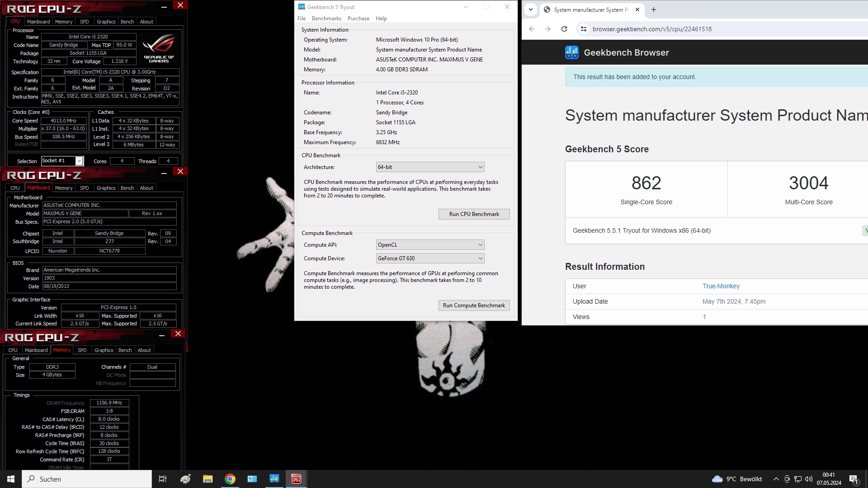Switch to SPD tab in top CPU-Z

(85, 22)
